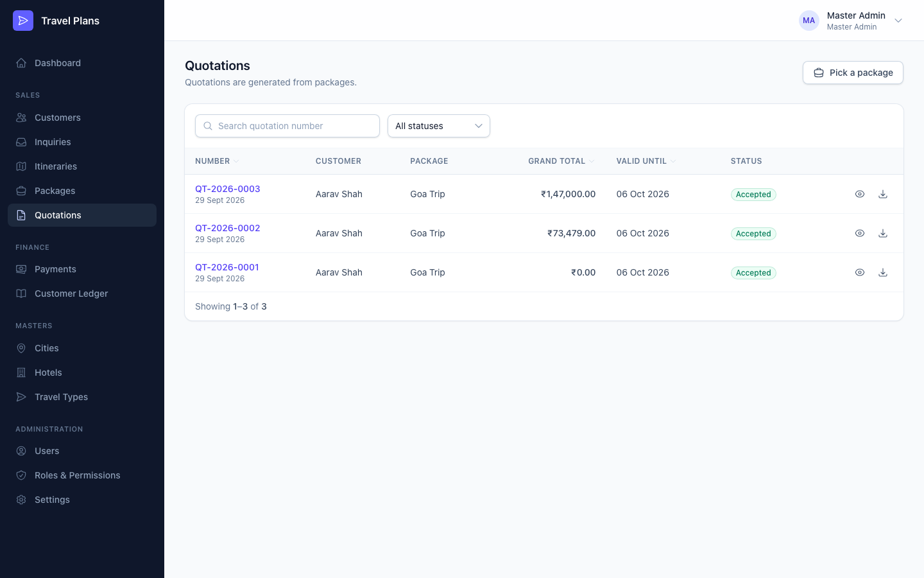View quotation QT-2026-0001 with eye icon

(860, 272)
